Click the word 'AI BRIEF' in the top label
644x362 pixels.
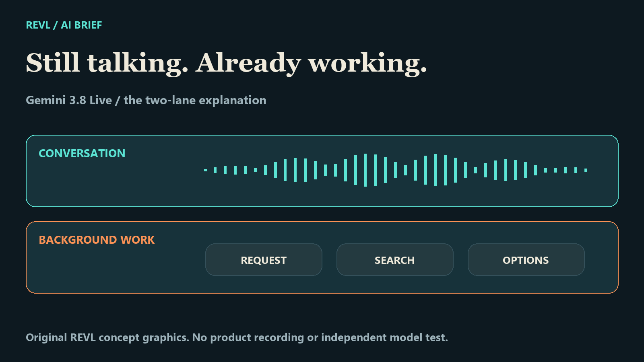(x=81, y=25)
